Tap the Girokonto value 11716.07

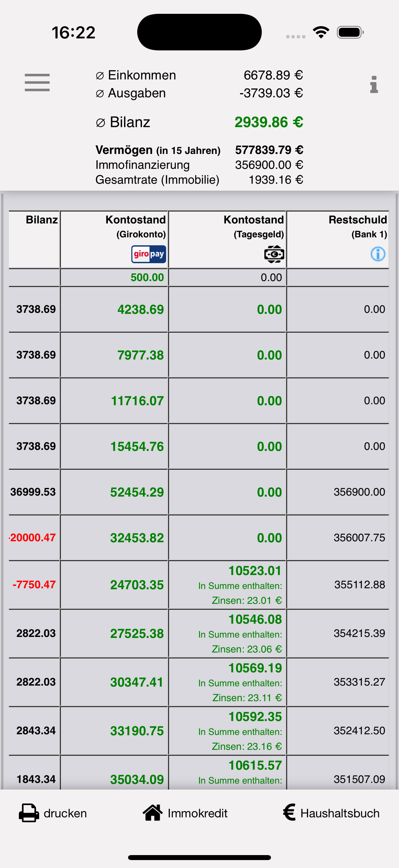pyautogui.click(x=137, y=401)
